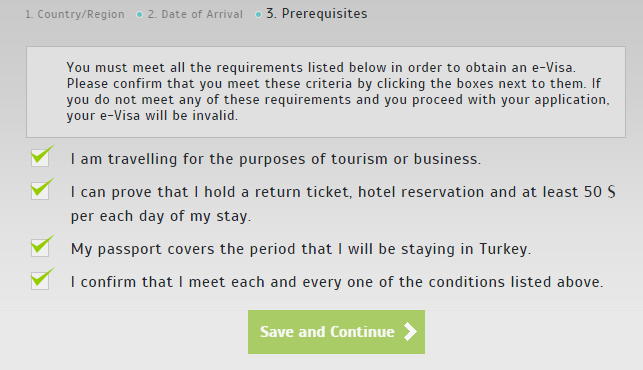643x370 pixels.
Task: Return to the Date of Arrival step
Action: (x=195, y=14)
